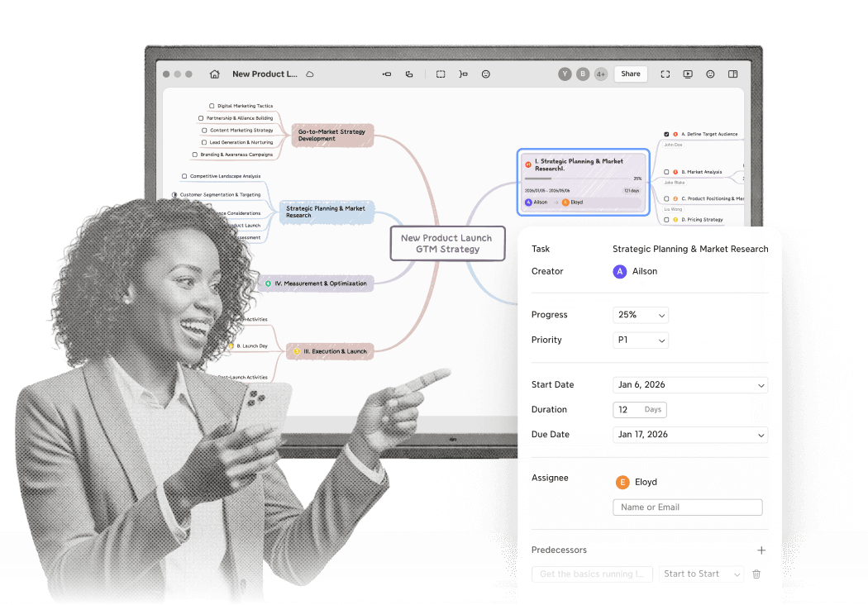Click Eloyd's orange avatar in the Assignee row
The image size is (868, 605).
point(622,482)
